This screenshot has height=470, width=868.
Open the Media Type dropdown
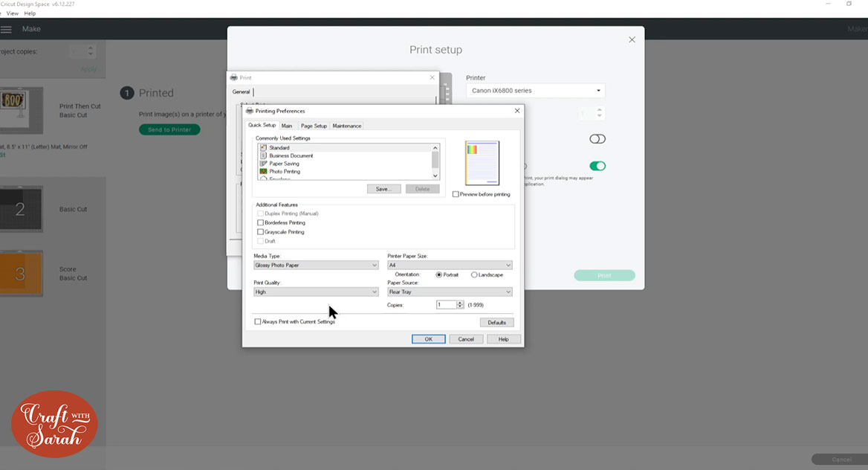coord(316,265)
